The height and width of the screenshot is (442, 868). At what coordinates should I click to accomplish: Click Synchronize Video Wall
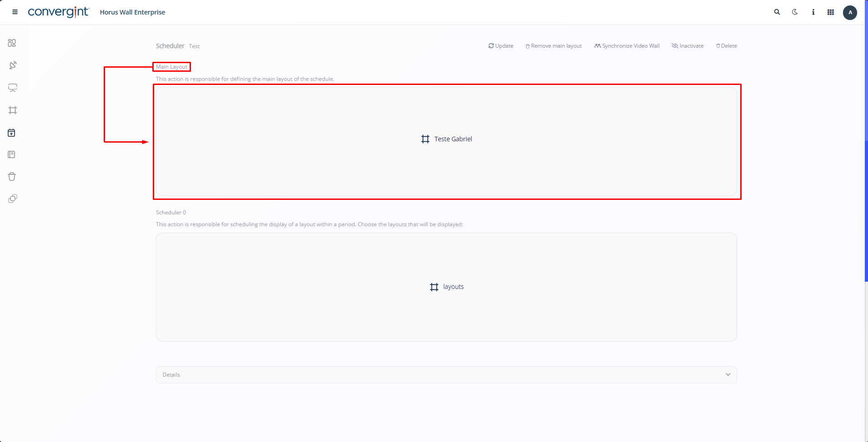point(627,46)
